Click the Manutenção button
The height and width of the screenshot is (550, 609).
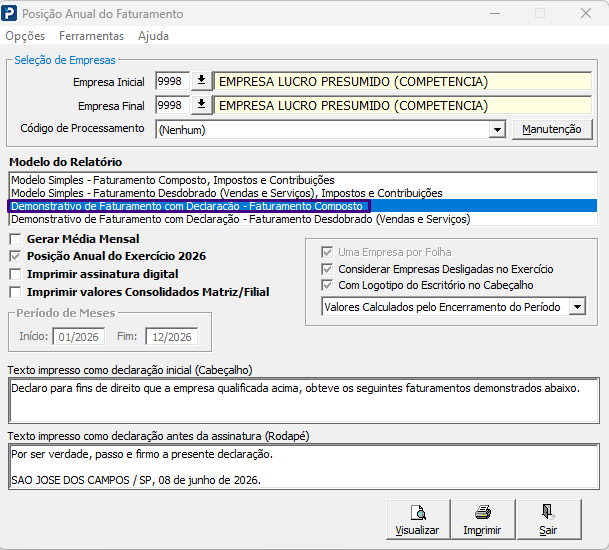[x=552, y=129]
